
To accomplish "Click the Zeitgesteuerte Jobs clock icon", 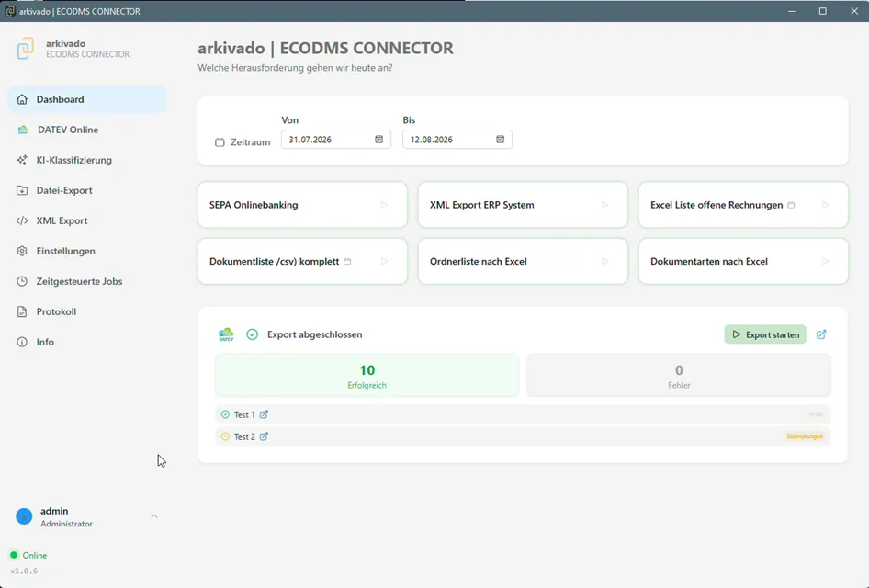I will 22,281.
